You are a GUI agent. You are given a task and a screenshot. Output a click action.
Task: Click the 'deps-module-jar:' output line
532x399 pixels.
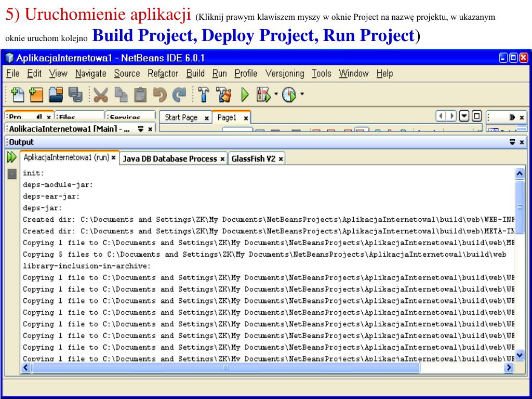(x=58, y=185)
